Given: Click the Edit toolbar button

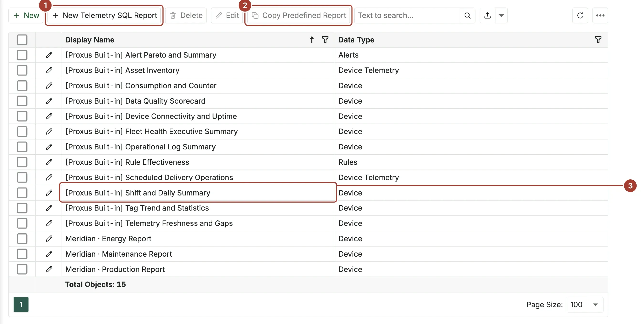Looking at the screenshot, I should click(x=227, y=16).
